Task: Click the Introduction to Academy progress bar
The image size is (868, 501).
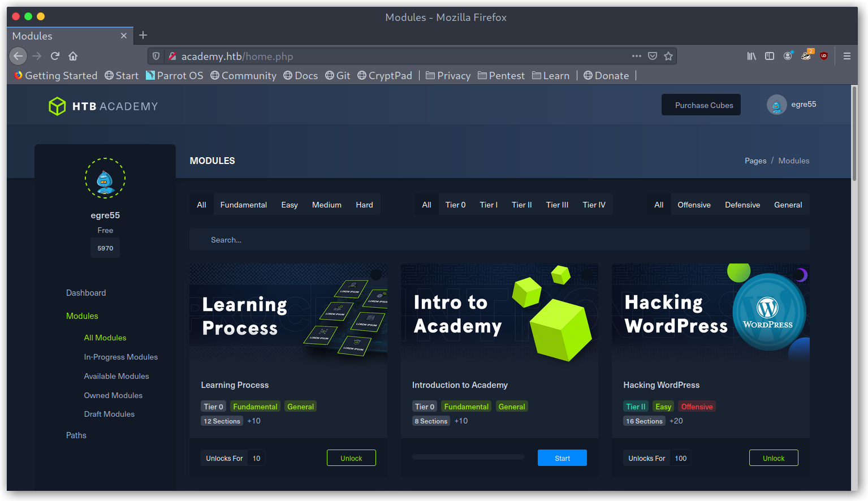Action: pos(468,457)
